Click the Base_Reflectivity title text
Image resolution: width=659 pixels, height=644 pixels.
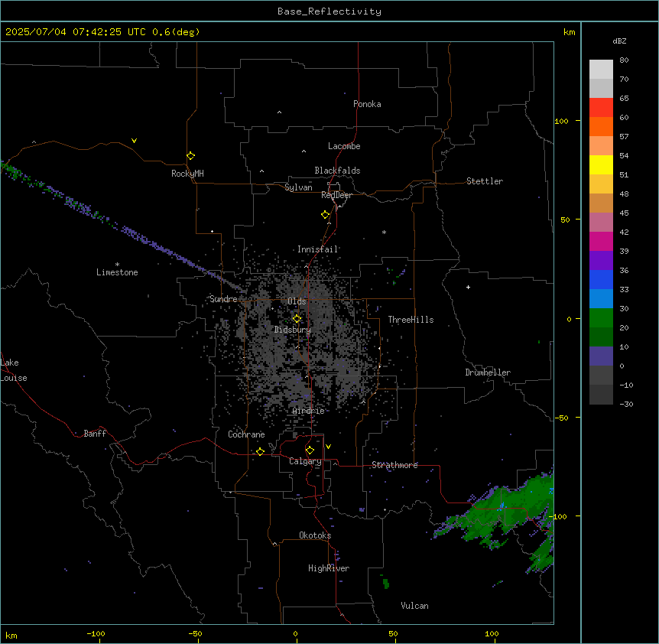coord(329,11)
